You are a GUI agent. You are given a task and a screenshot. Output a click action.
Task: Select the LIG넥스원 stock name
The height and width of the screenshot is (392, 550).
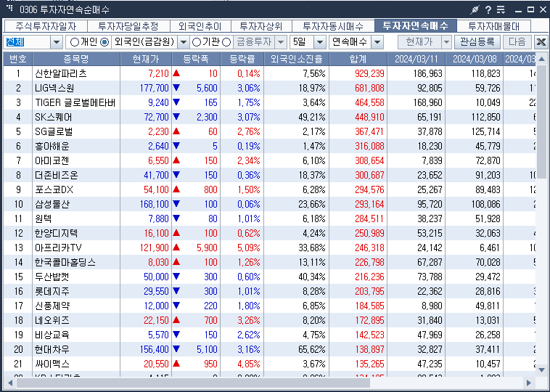[54, 88]
